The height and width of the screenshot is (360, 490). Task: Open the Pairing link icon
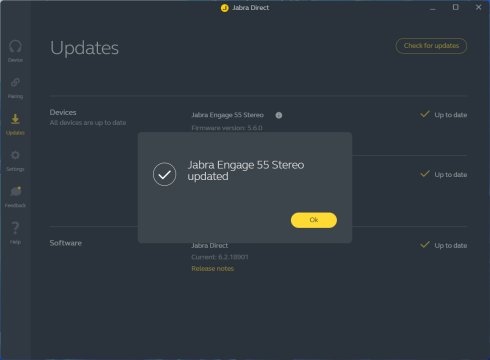[15, 82]
